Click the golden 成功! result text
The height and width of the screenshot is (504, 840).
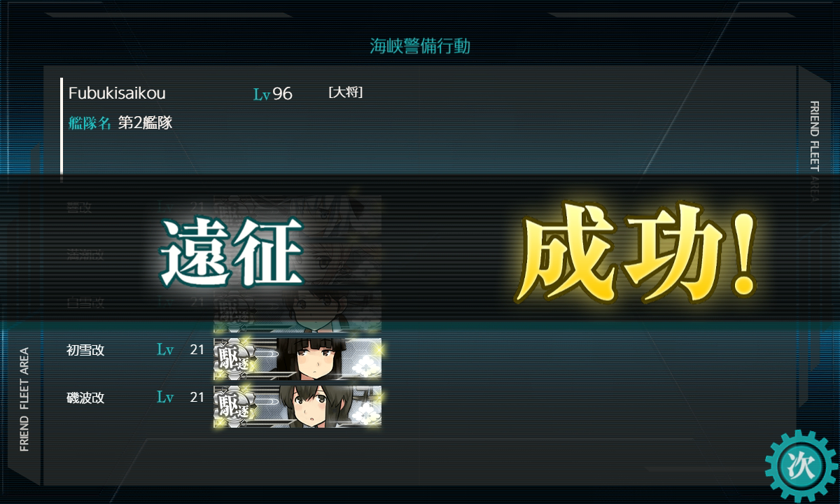(x=636, y=252)
